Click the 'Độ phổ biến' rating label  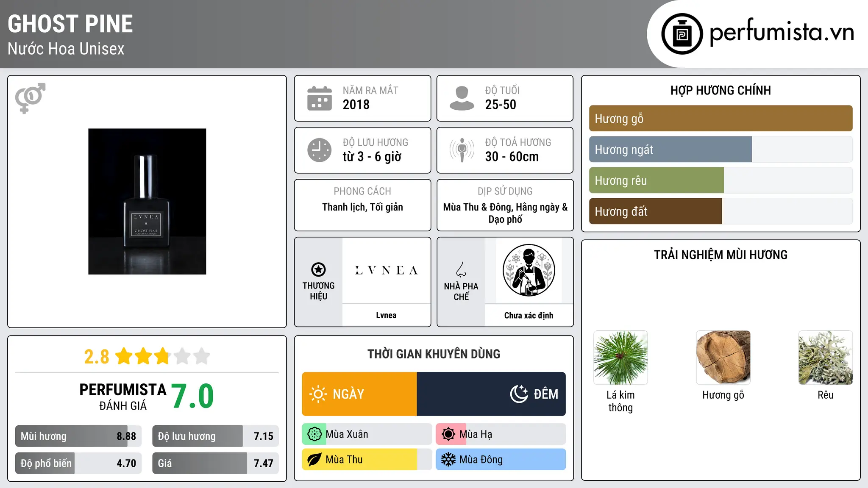click(46, 463)
